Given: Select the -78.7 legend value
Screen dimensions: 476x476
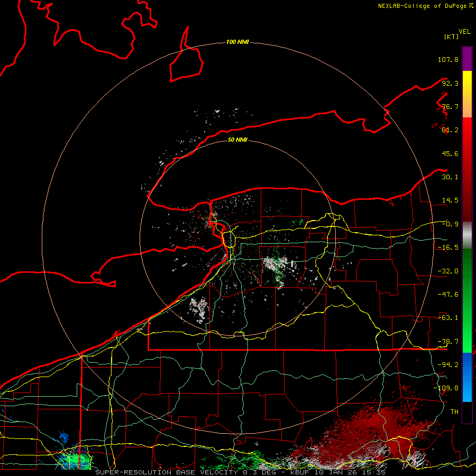Looking at the screenshot, I should click(x=448, y=342).
